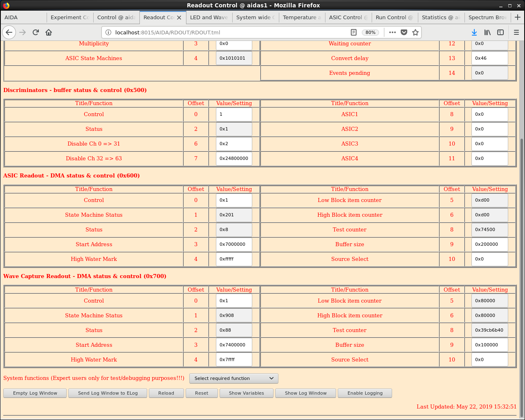Toggle reader view icon in address bar
Screen dimensions: 525x420
(354, 32)
